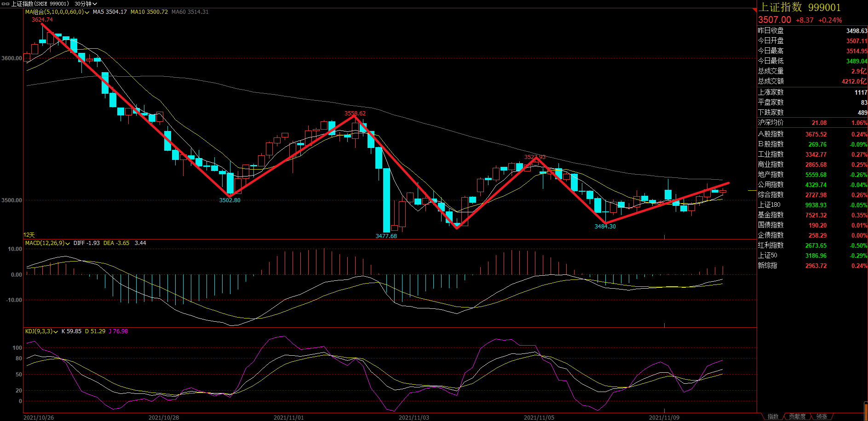
Task: Select the 领涨 tab
Action: 822,417
